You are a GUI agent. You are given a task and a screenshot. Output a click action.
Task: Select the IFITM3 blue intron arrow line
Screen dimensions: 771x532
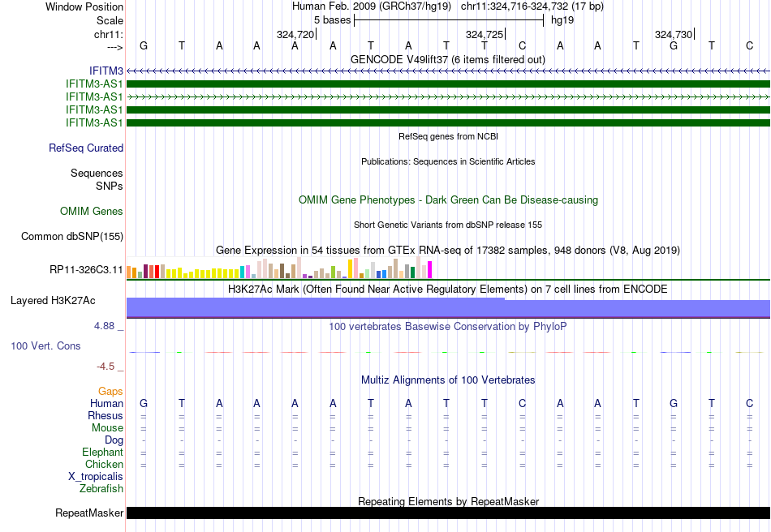click(x=448, y=71)
